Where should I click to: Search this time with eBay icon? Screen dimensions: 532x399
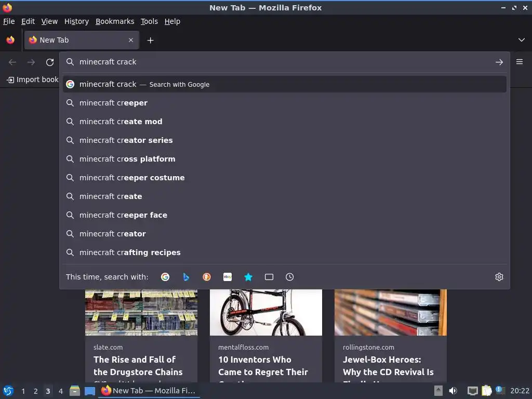[x=228, y=277]
